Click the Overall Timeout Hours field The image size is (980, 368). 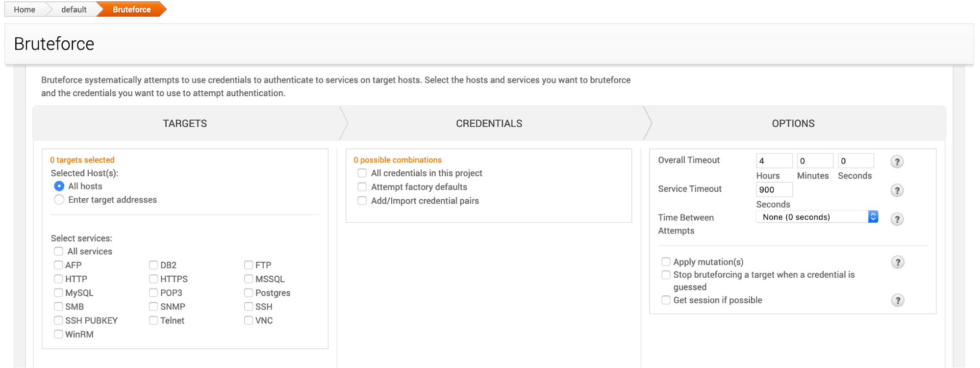pos(774,161)
